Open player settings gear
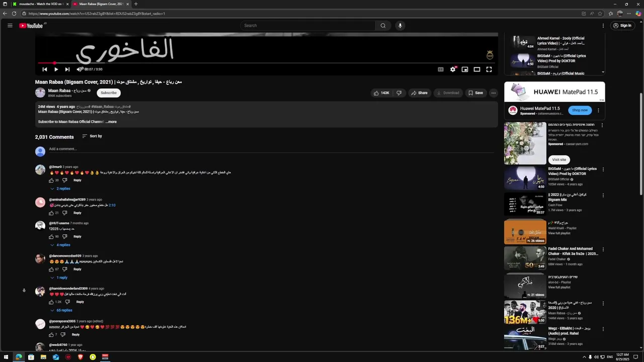644x362 pixels. click(x=453, y=69)
